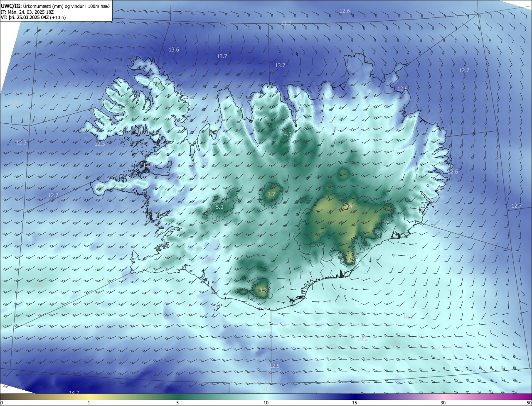Click the 14.7 value at the bottom left
This screenshot has width=532, height=406.
(74, 393)
